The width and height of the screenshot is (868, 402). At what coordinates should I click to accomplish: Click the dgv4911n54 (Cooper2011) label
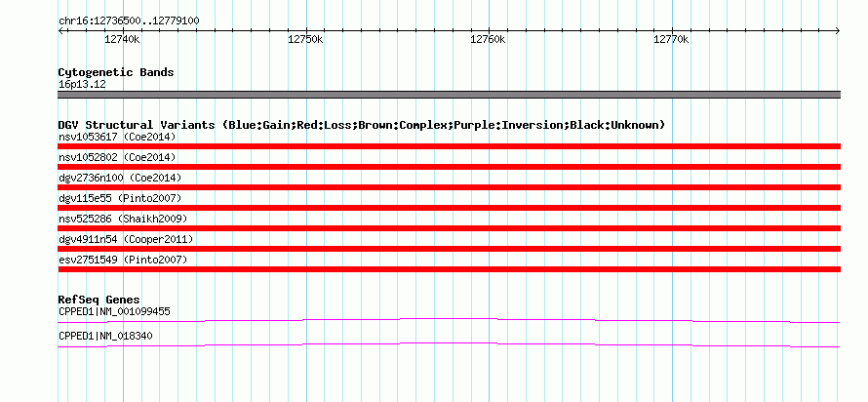(x=125, y=239)
